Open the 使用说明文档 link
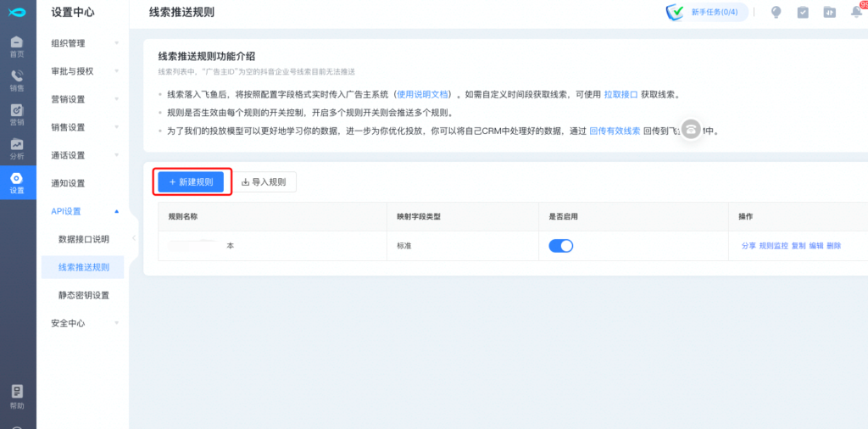868x429 pixels. tap(426, 94)
